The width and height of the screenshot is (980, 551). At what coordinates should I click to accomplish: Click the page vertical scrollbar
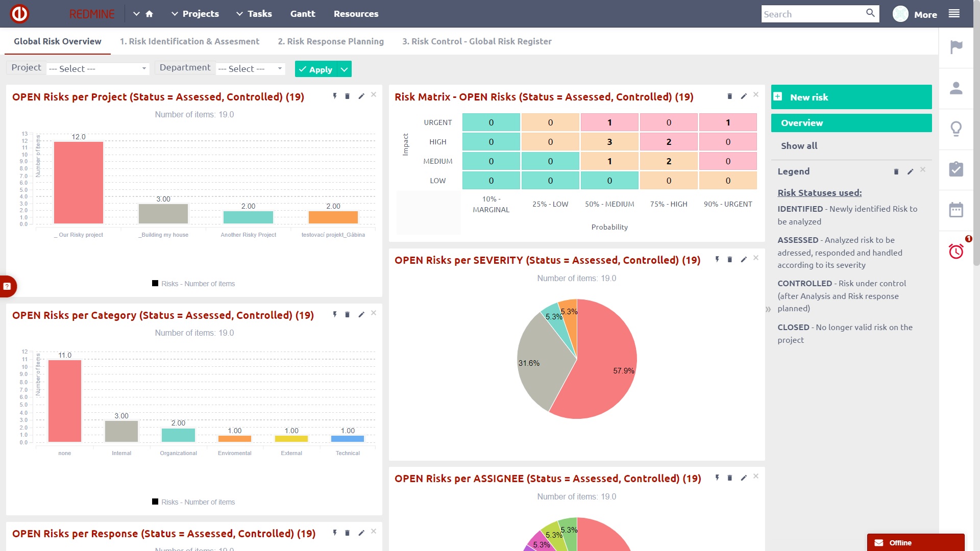coord(976,133)
